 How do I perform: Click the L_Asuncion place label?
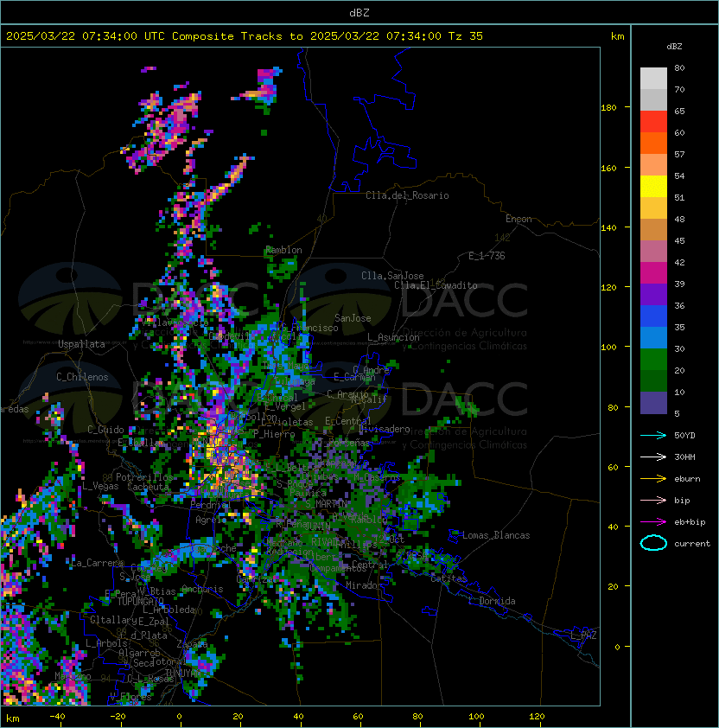click(393, 337)
